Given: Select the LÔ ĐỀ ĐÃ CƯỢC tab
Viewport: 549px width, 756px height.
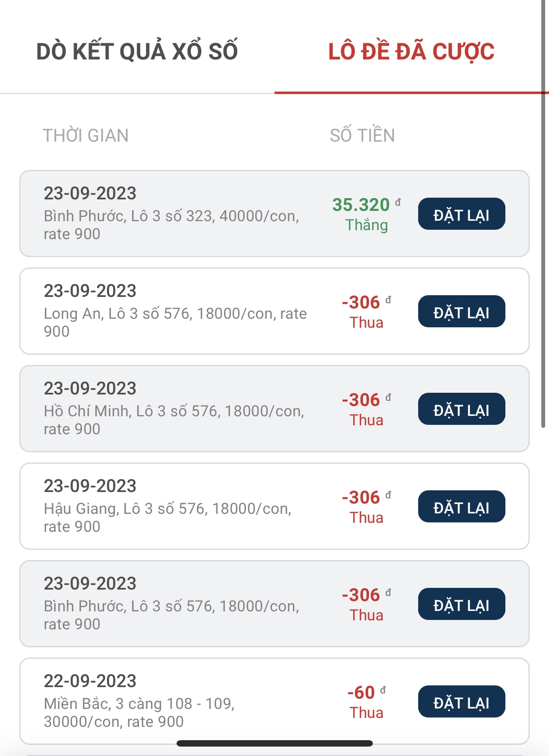Looking at the screenshot, I should pyautogui.click(x=411, y=51).
